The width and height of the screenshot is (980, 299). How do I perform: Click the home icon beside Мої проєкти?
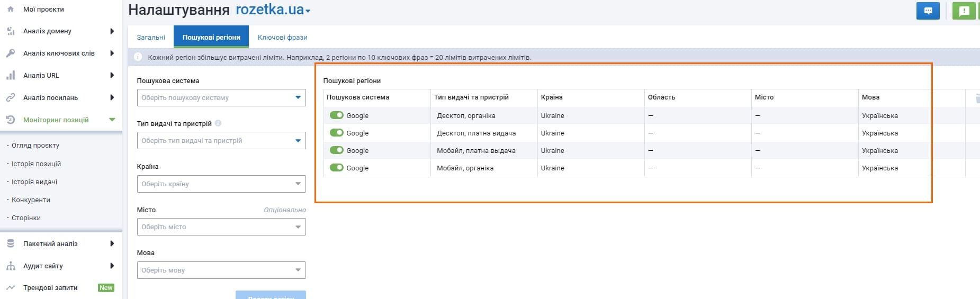[11, 9]
